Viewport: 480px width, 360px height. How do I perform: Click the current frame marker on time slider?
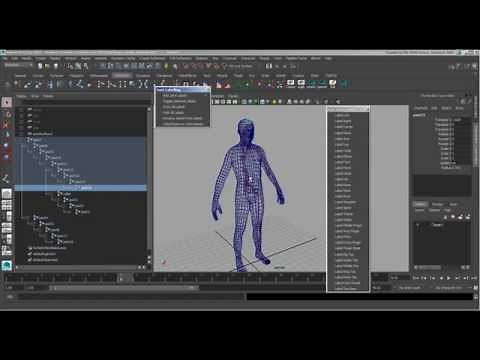coord(125,277)
